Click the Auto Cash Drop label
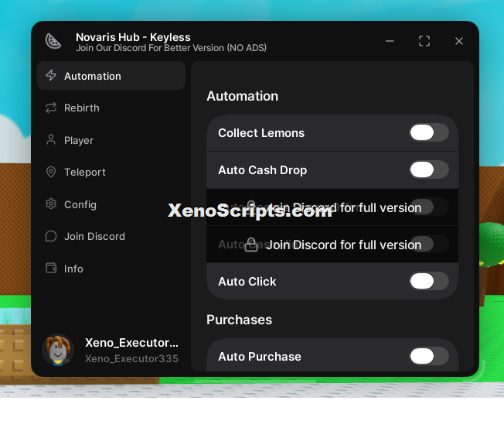The image size is (504, 421). (x=262, y=170)
